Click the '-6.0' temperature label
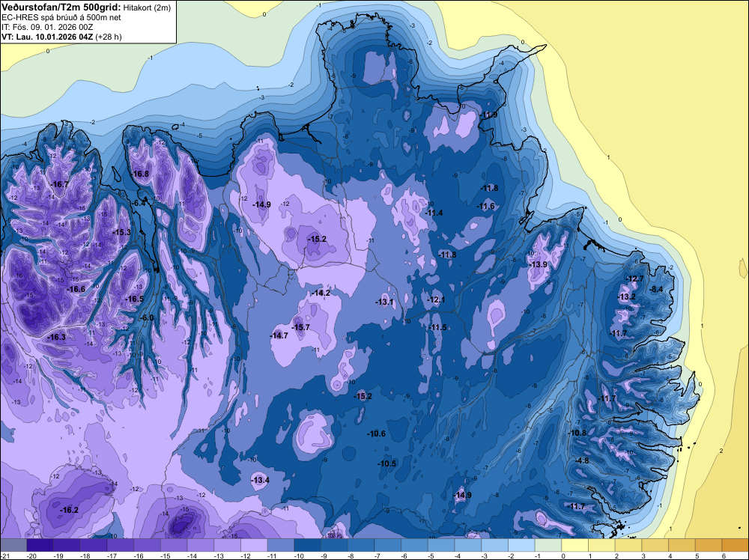 click(147, 318)
